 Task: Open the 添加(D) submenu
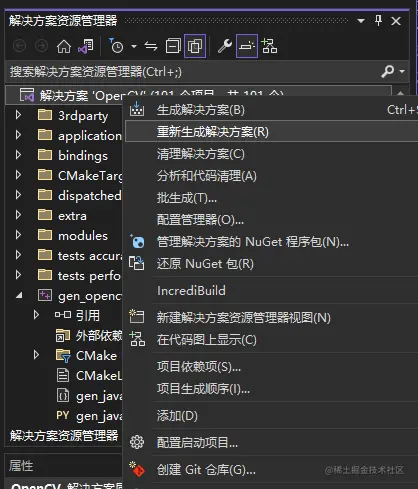[x=271, y=416]
